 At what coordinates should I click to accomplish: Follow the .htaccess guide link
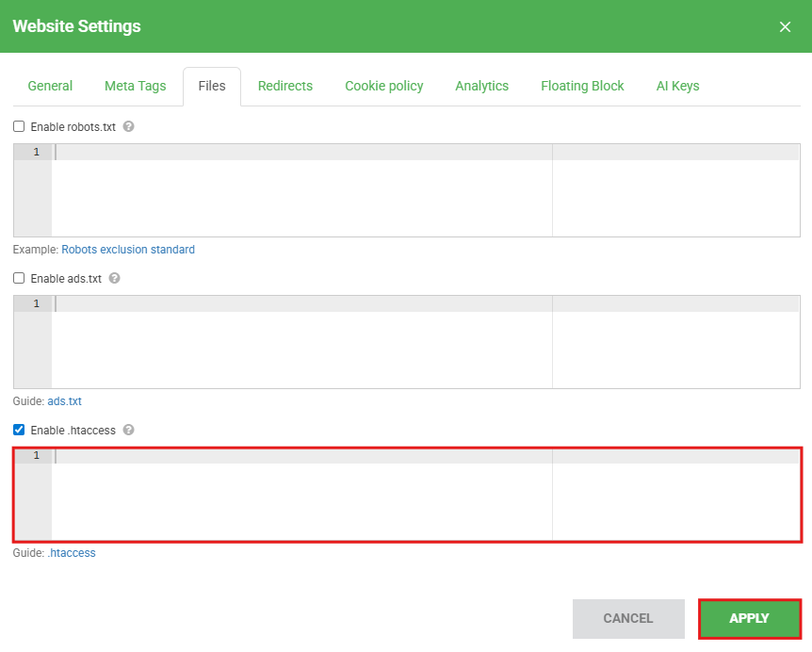click(x=72, y=553)
